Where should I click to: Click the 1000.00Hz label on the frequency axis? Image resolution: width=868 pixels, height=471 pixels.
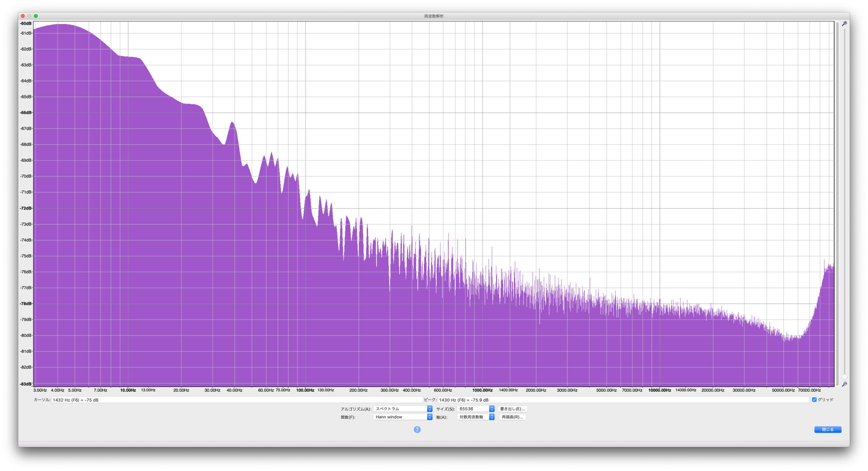point(483,390)
